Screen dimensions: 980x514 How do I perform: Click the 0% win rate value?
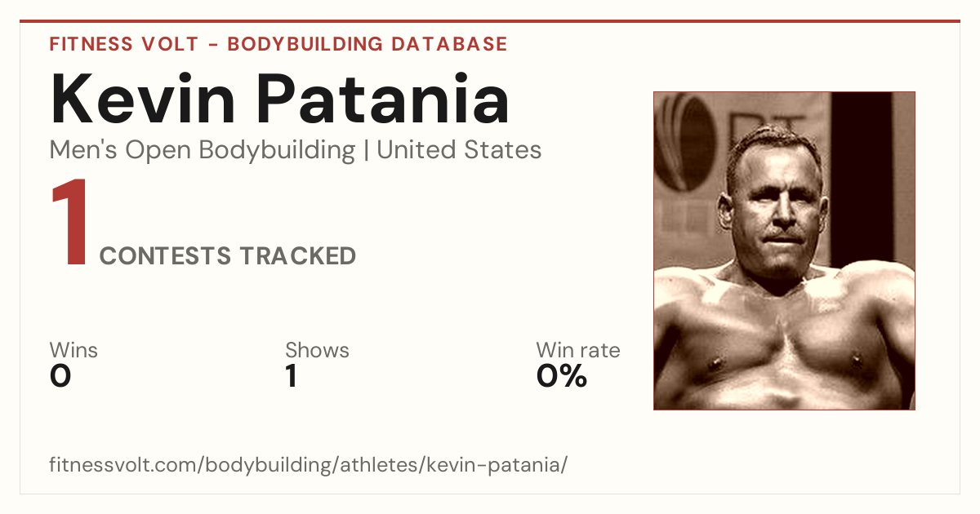coord(562,375)
